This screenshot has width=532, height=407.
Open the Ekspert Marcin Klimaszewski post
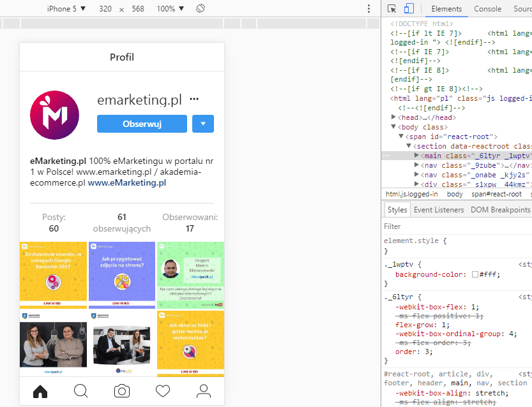[x=191, y=275]
